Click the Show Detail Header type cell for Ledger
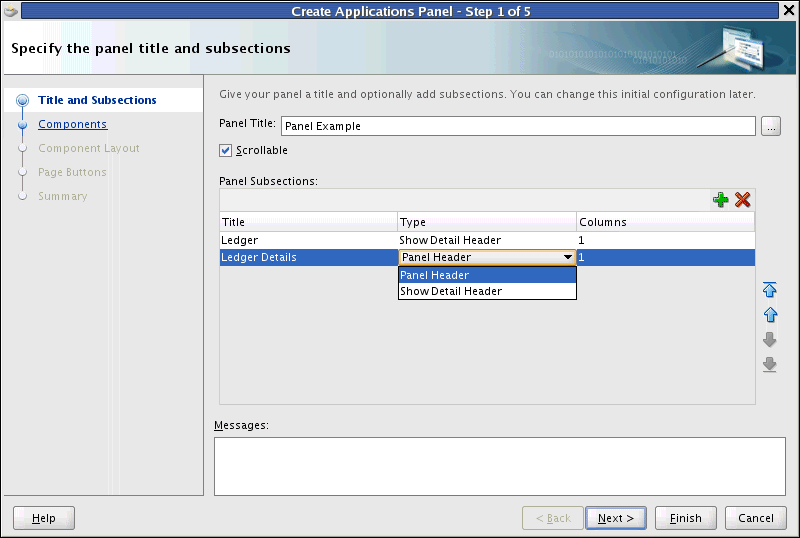Image resolution: width=800 pixels, height=538 pixels. (487, 240)
